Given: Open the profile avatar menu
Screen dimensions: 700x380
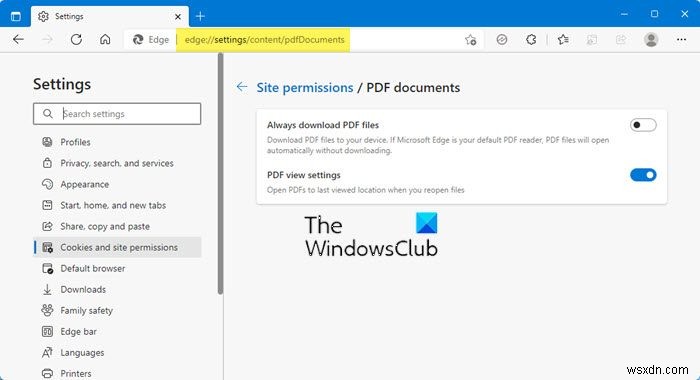Looking at the screenshot, I should tap(651, 40).
